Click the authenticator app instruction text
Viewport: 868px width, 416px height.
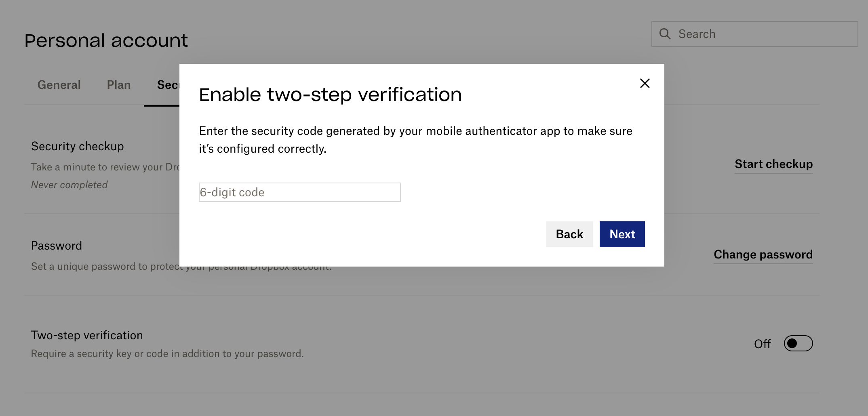415,140
